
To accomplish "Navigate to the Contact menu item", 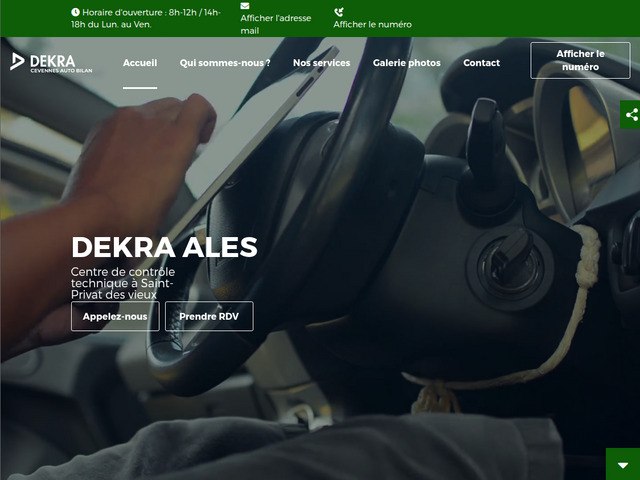I will [x=481, y=62].
